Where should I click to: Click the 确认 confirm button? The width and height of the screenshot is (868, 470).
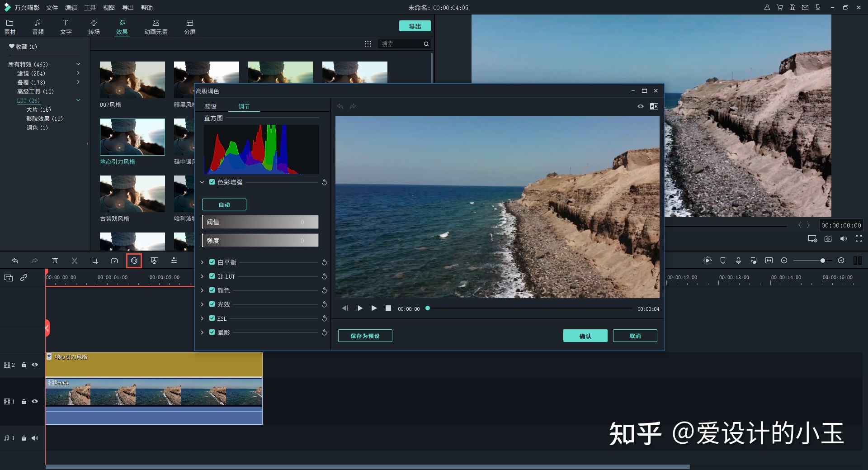[585, 336]
